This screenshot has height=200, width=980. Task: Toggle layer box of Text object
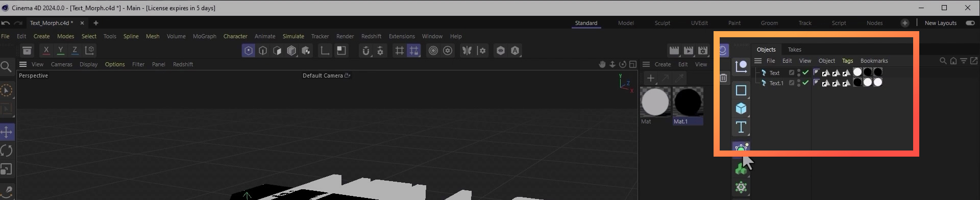point(792,73)
